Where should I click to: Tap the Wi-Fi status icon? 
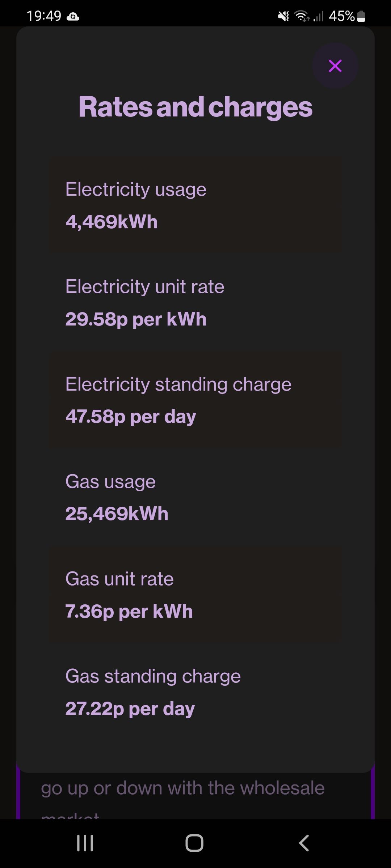click(301, 16)
